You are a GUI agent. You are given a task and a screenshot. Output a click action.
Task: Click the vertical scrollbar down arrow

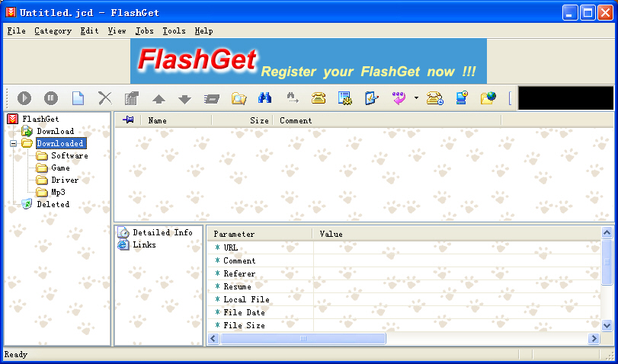(607, 325)
